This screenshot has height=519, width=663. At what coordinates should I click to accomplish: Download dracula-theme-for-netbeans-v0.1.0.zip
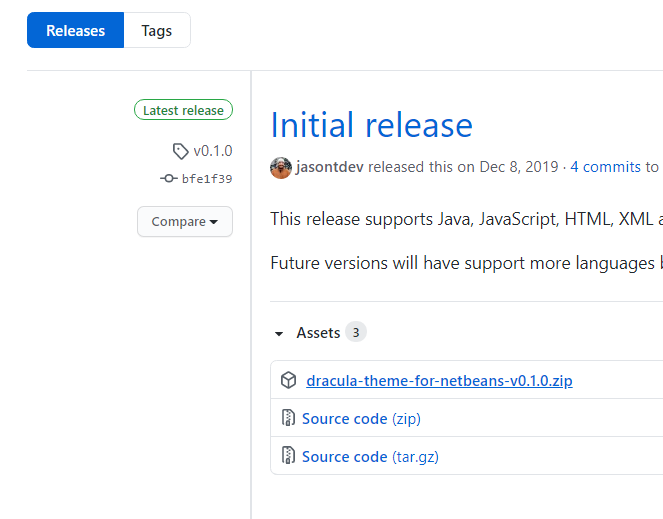[439, 381]
